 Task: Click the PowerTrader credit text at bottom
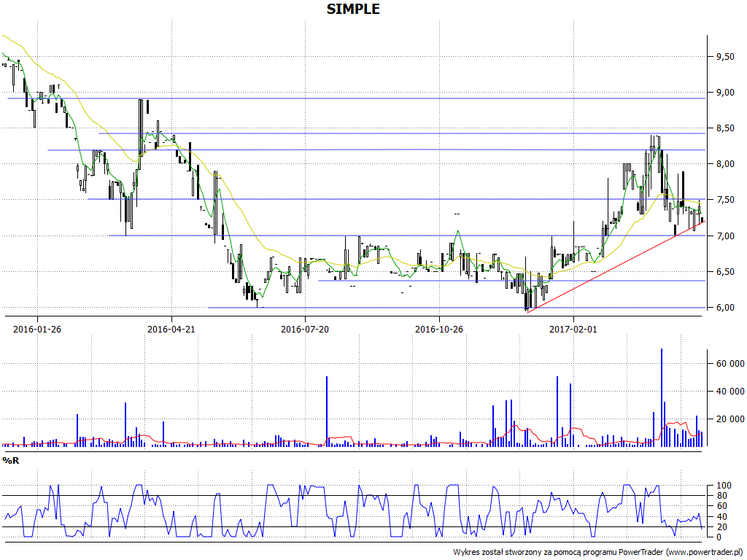[598, 552]
